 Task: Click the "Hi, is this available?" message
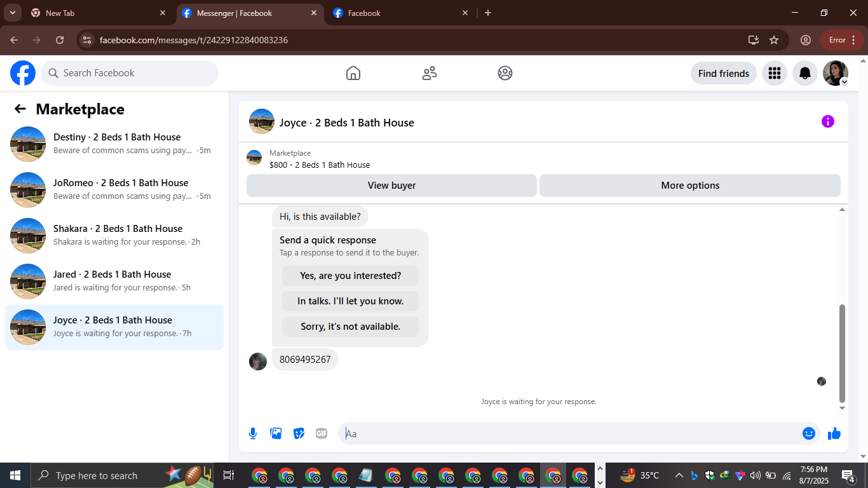point(320,217)
